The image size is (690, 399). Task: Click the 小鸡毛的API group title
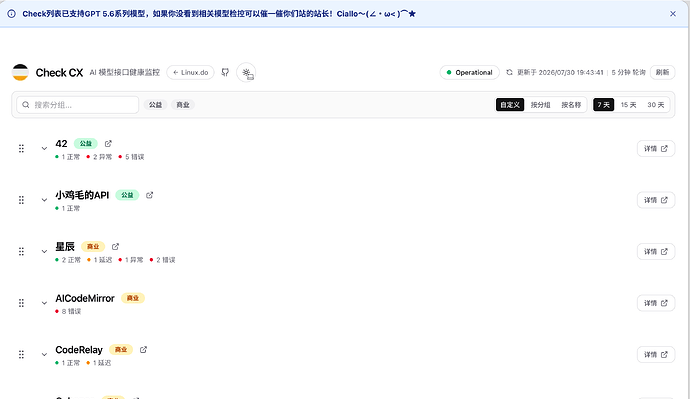[x=82, y=195]
